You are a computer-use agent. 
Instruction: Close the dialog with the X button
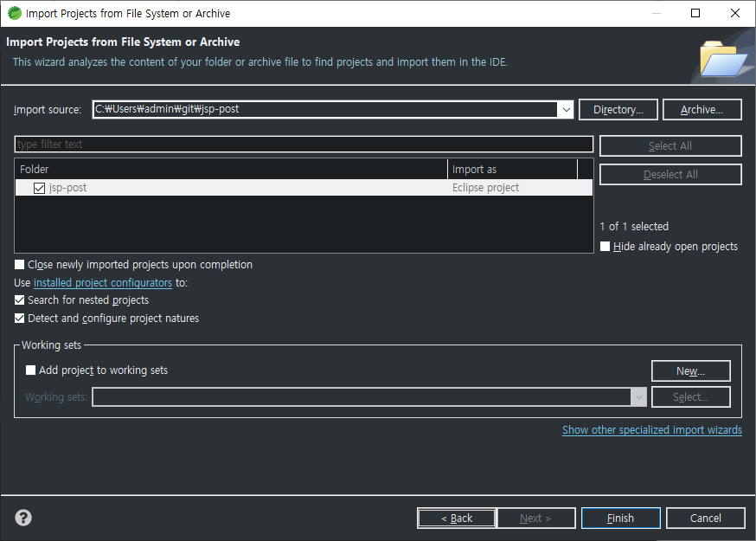(x=734, y=13)
